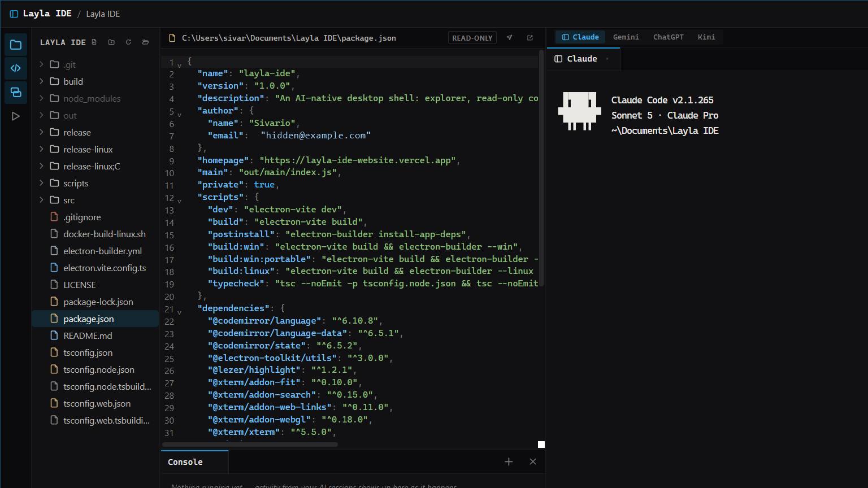This screenshot has height=488, width=868.
Task: Click the Layla IDE logo icon in title bar
Action: pyautogui.click(x=14, y=14)
